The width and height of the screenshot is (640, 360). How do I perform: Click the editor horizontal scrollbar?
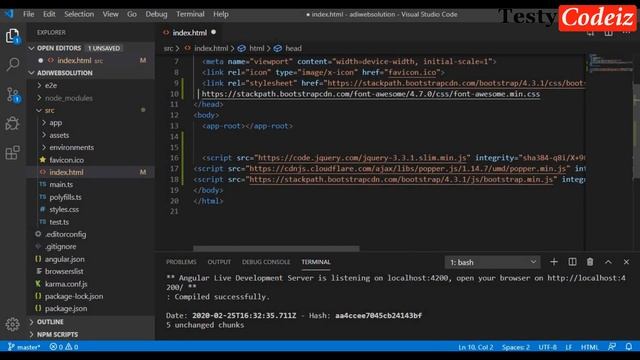click(x=276, y=248)
